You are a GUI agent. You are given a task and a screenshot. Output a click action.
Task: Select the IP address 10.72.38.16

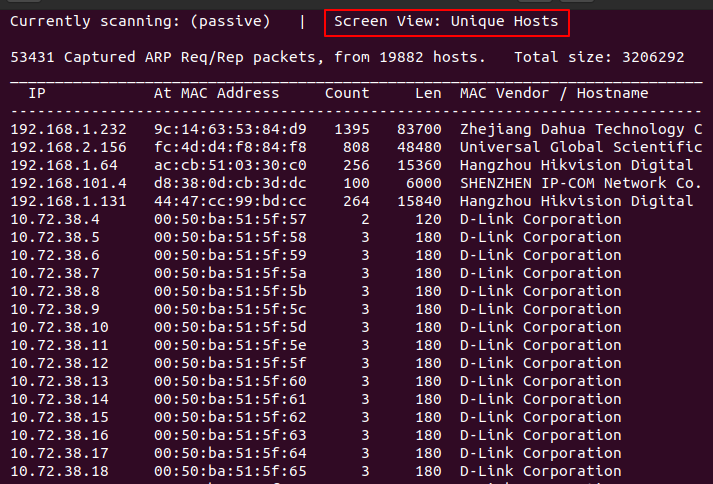60,435
